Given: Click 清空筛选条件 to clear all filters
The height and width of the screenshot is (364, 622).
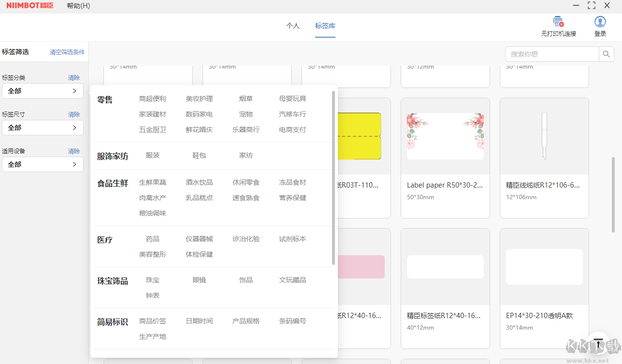Looking at the screenshot, I should (67, 52).
